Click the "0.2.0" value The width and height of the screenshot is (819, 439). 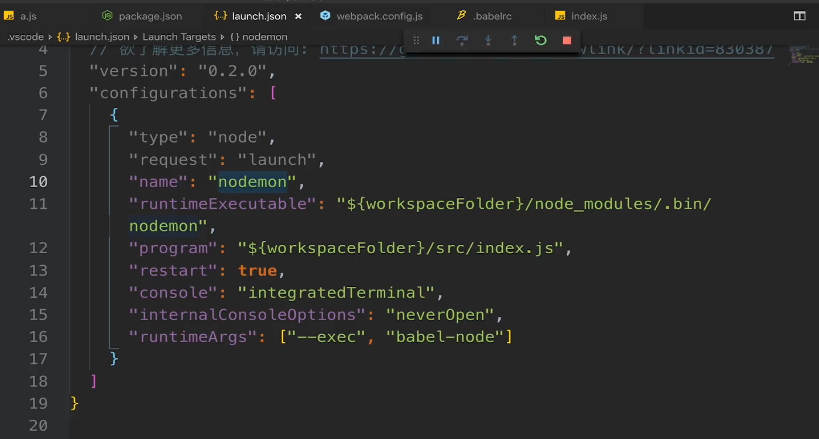tap(232, 71)
